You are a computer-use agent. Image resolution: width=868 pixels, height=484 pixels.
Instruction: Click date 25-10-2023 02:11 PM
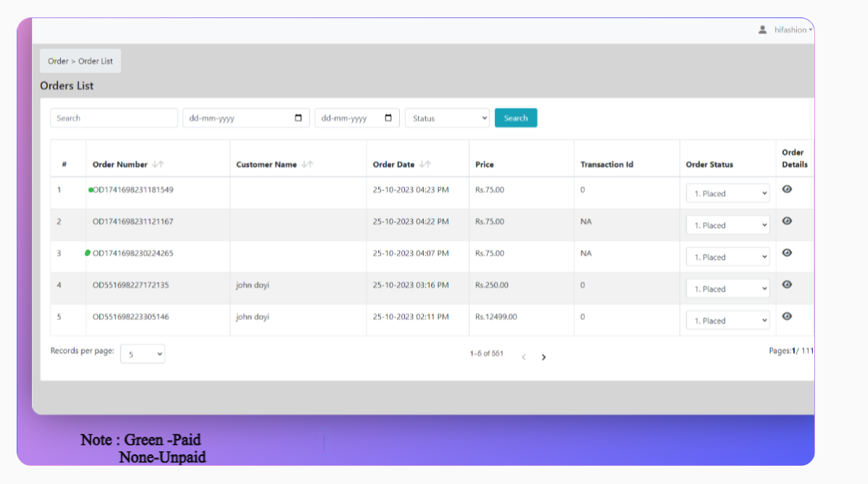[411, 317]
